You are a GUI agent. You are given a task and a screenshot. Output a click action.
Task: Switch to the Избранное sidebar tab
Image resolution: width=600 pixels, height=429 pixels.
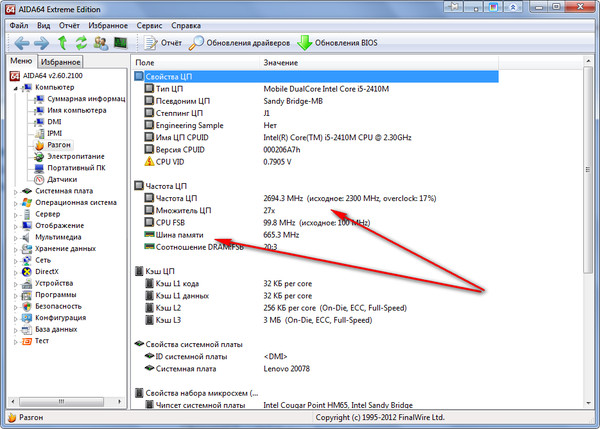click(x=60, y=62)
